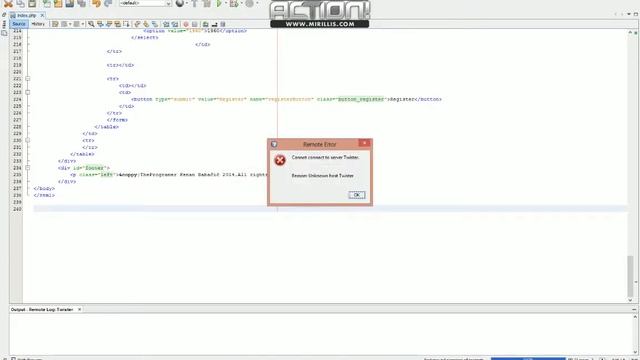
Task: Switch to the Source view
Action: pos(19,24)
